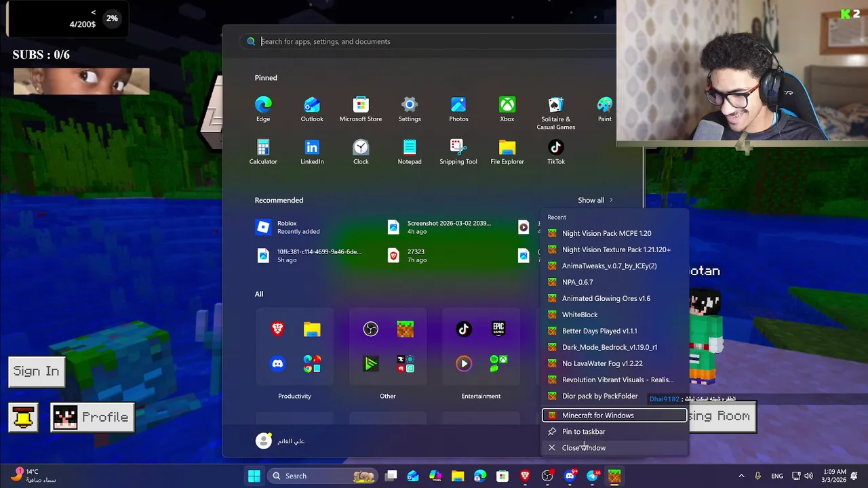Open recommended Screenshot 2026-03-02 file
The width and height of the screenshot is (868, 488).
coord(441,228)
